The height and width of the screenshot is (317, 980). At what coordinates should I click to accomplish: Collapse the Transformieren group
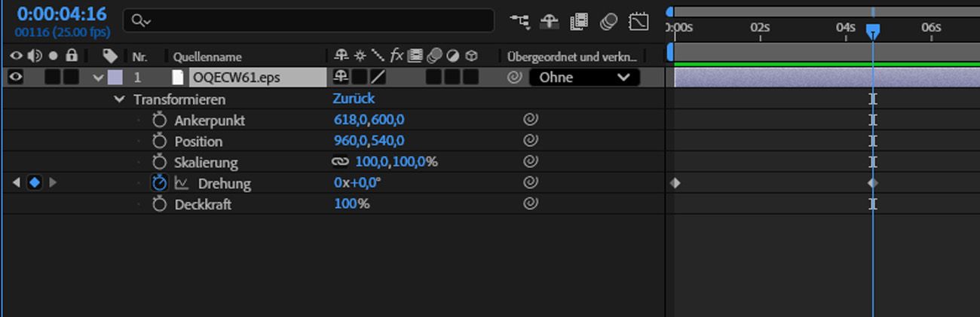118,99
